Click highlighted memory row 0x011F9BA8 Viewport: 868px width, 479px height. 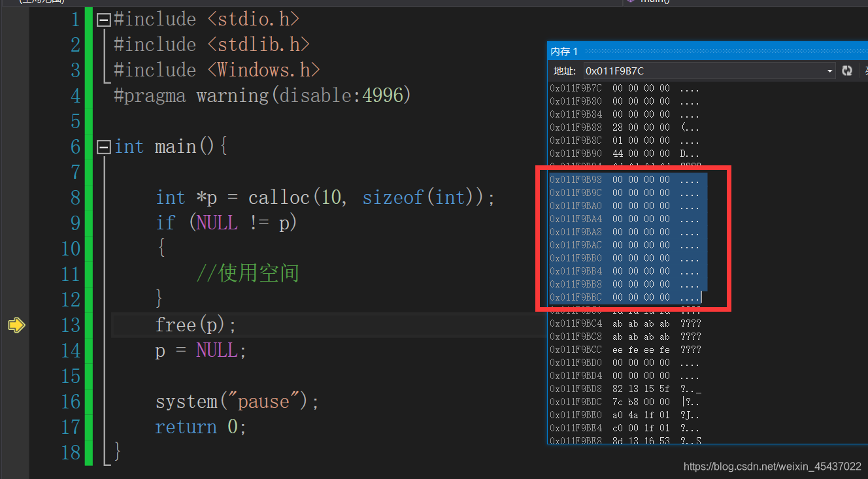pos(624,232)
